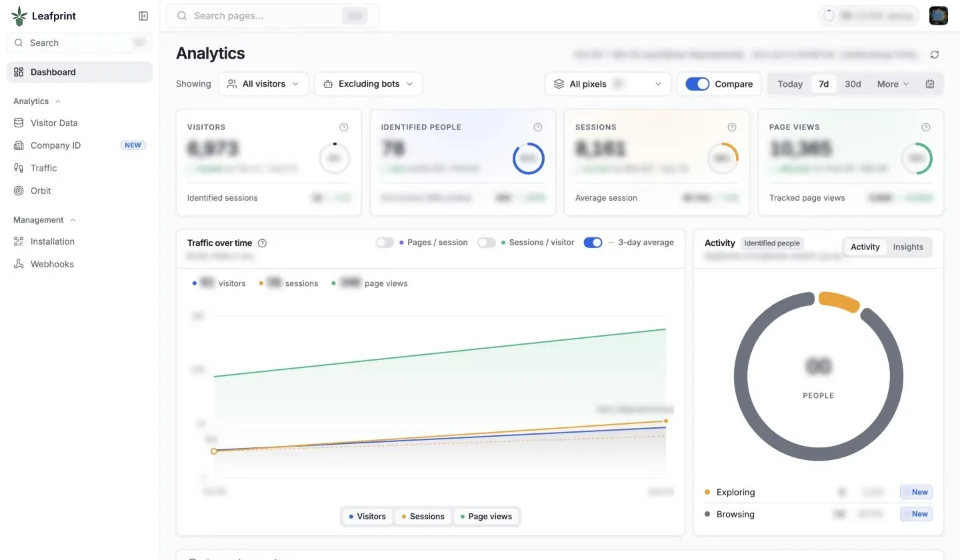Open the user avatar in top right
The image size is (960, 560).
click(939, 16)
